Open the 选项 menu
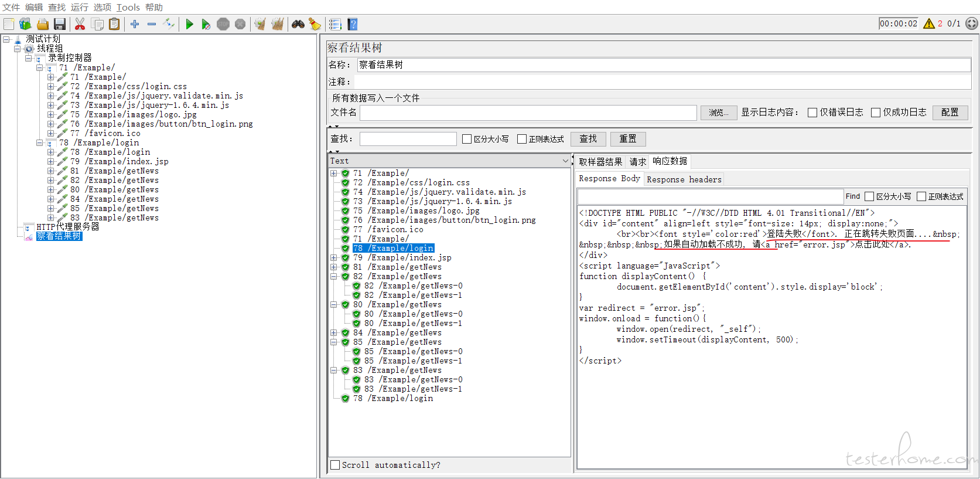This screenshot has height=479, width=980. (x=103, y=7)
